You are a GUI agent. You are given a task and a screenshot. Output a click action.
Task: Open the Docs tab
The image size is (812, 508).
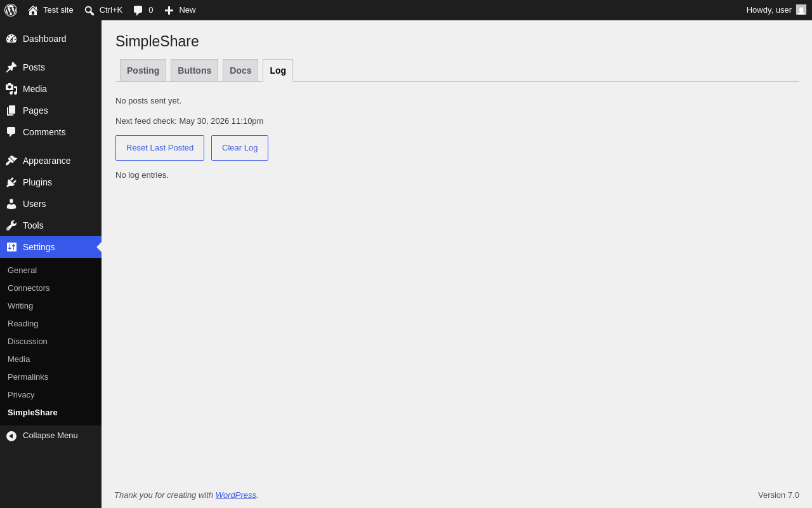click(240, 70)
